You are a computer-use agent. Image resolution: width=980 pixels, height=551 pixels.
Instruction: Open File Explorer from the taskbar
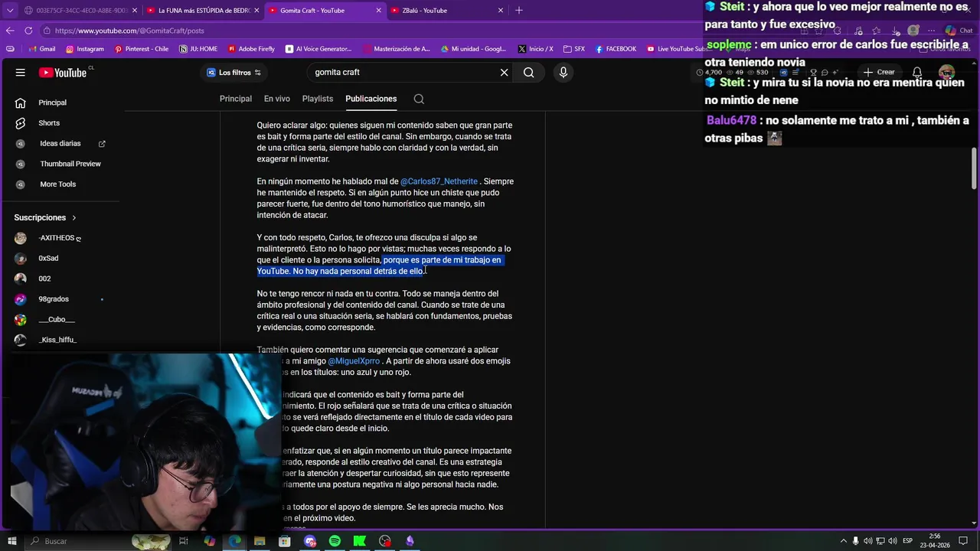[260, 541]
